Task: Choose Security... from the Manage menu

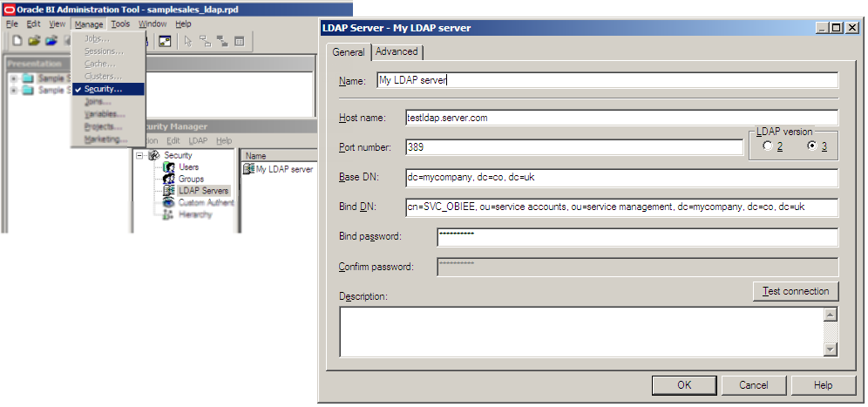Action: pyautogui.click(x=103, y=89)
